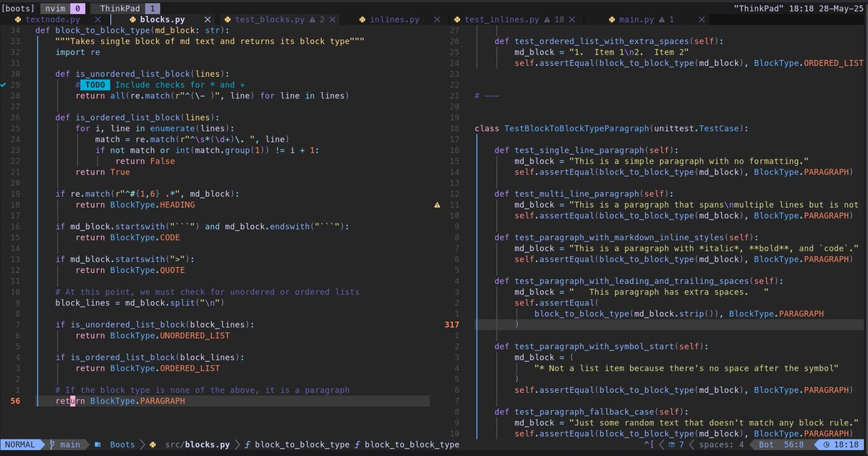Click the 56:8 cursor position indicator
The width and height of the screenshot is (868, 456).
coord(795,444)
